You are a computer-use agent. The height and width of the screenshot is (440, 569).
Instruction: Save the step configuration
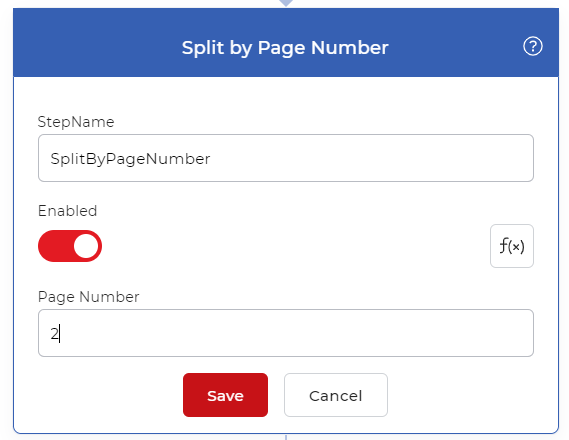pos(225,395)
